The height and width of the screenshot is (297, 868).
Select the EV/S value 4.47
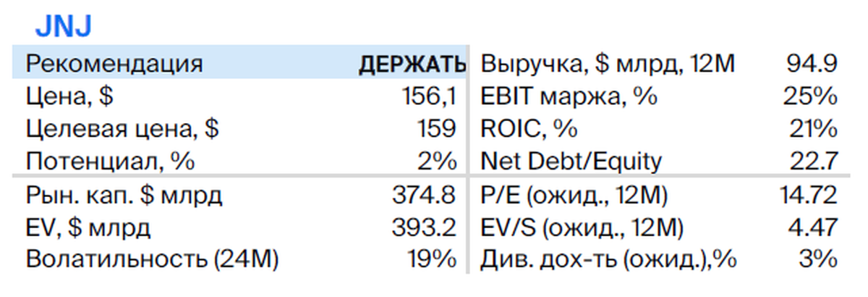[x=812, y=227]
